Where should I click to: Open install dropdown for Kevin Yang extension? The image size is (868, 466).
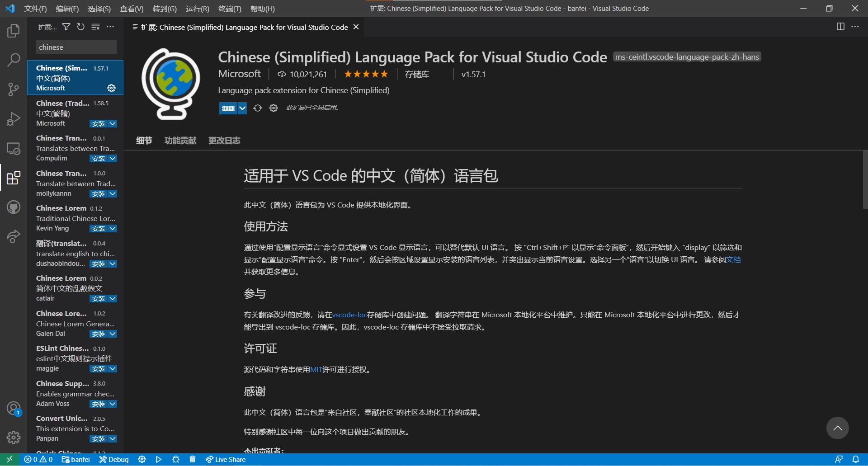113,229
